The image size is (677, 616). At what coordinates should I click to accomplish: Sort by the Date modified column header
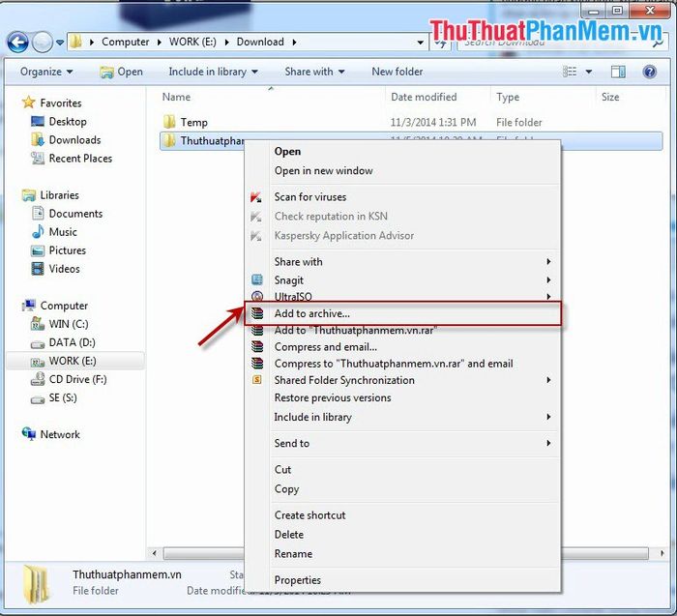(424, 97)
